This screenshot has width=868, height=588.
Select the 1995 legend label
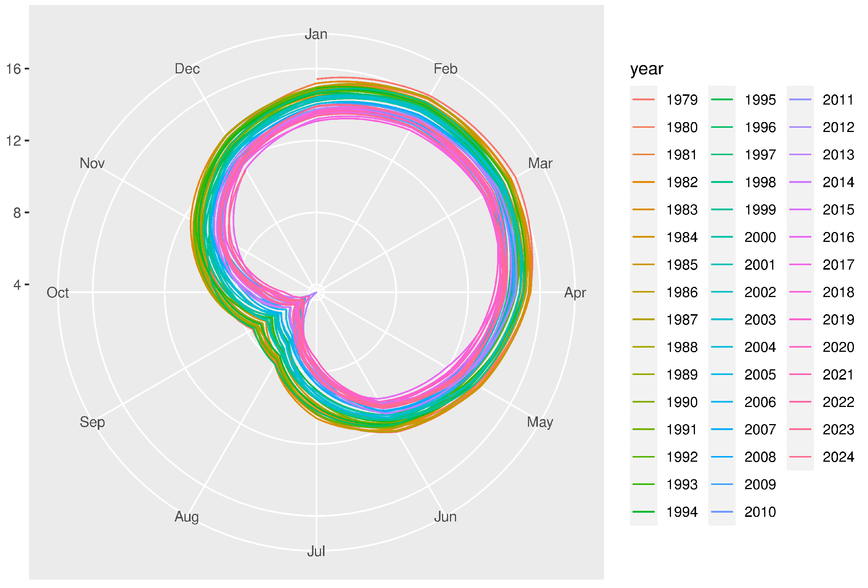click(760, 100)
